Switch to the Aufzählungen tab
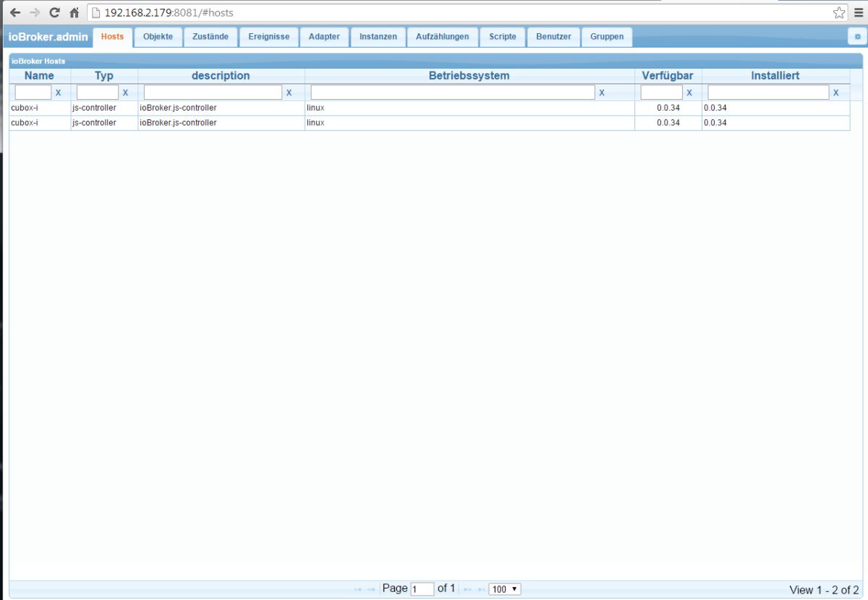 tap(443, 37)
